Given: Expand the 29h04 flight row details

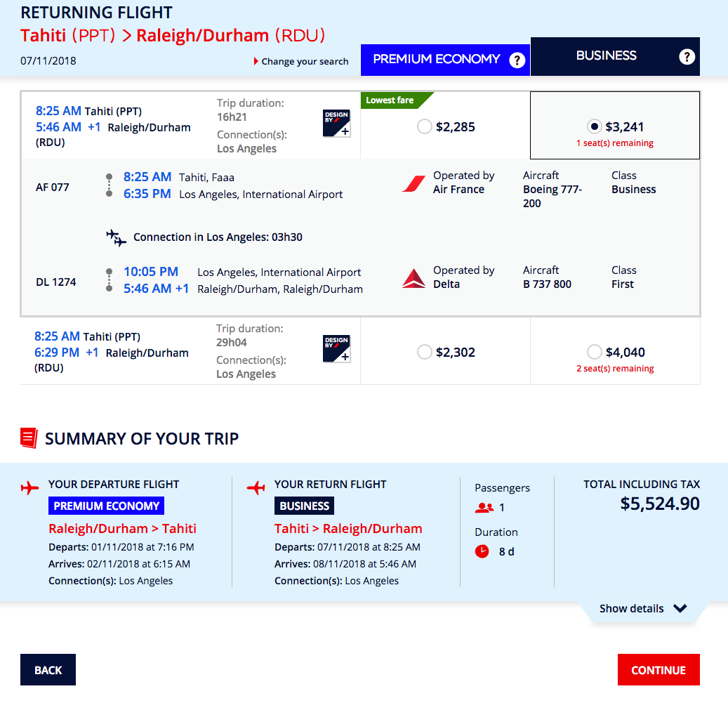Looking at the screenshot, I should (190, 351).
